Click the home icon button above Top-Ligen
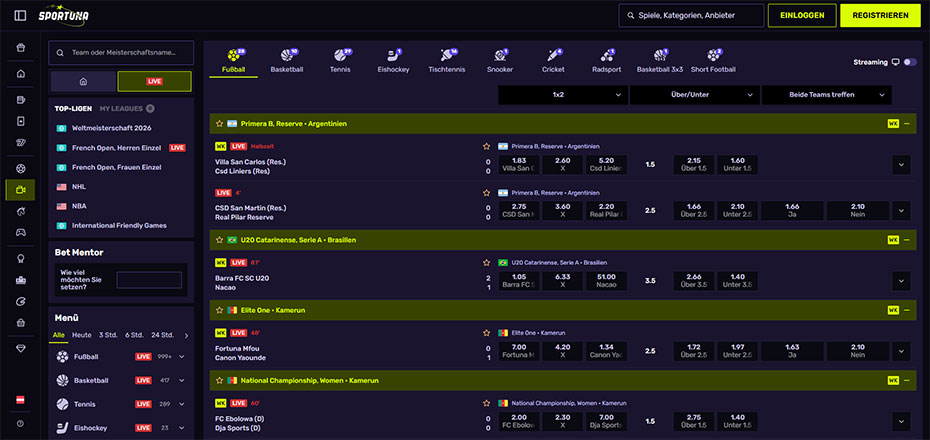The height and width of the screenshot is (440, 930). tap(83, 81)
